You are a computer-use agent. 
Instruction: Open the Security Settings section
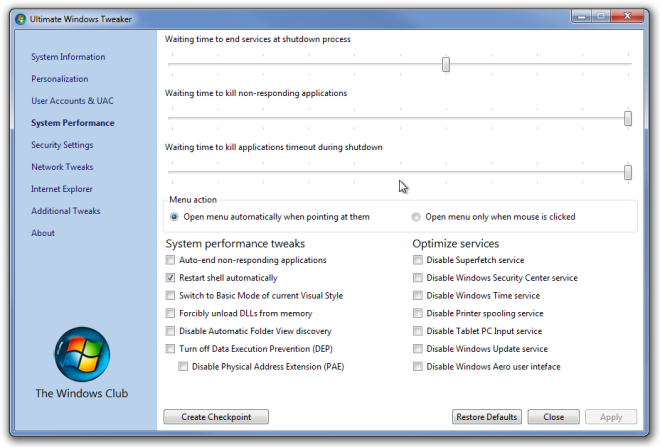62,145
